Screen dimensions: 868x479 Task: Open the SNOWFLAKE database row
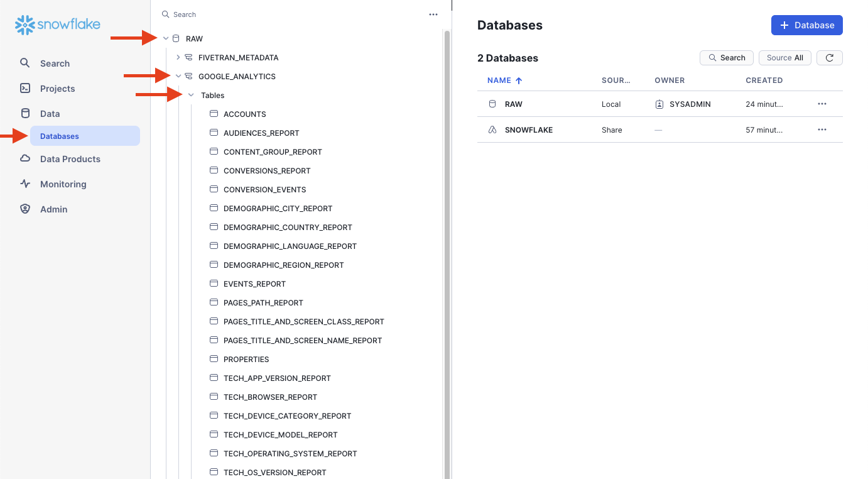click(x=660, y=130)
